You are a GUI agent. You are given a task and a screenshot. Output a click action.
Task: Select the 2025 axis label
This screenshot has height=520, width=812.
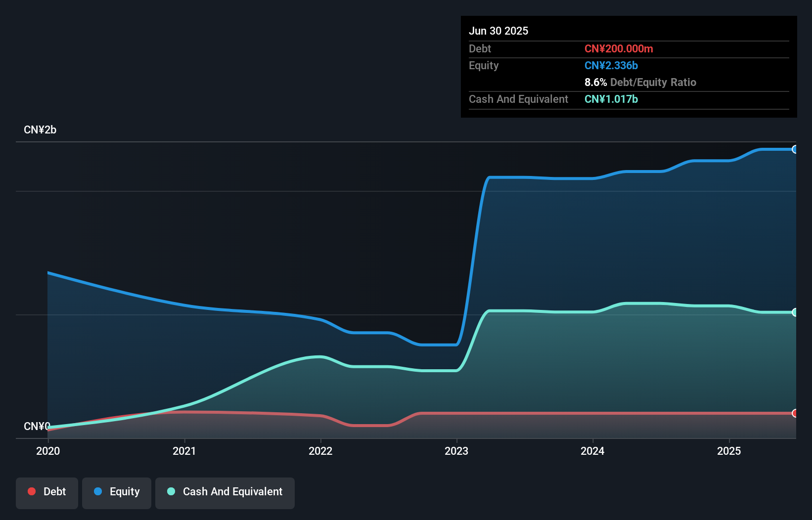(x=729, y=451)
